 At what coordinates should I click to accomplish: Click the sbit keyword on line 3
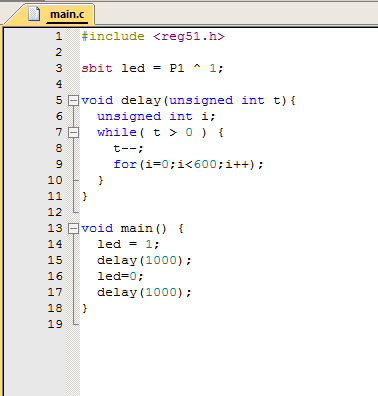(97, 68)
